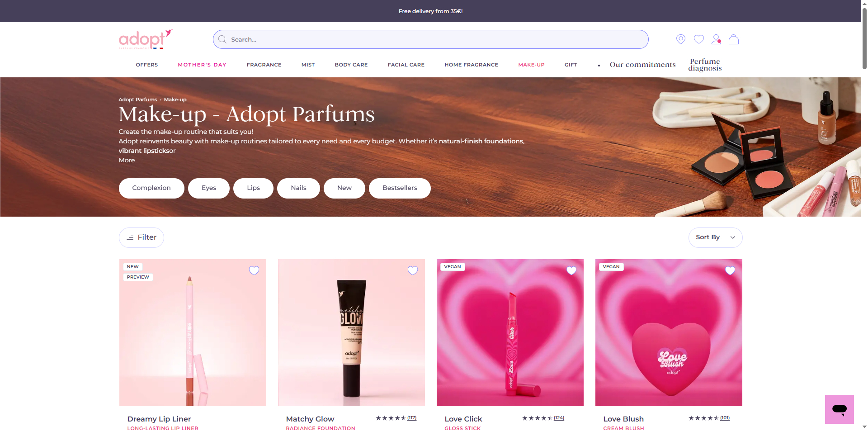Open the user account icon

point(716,39)
